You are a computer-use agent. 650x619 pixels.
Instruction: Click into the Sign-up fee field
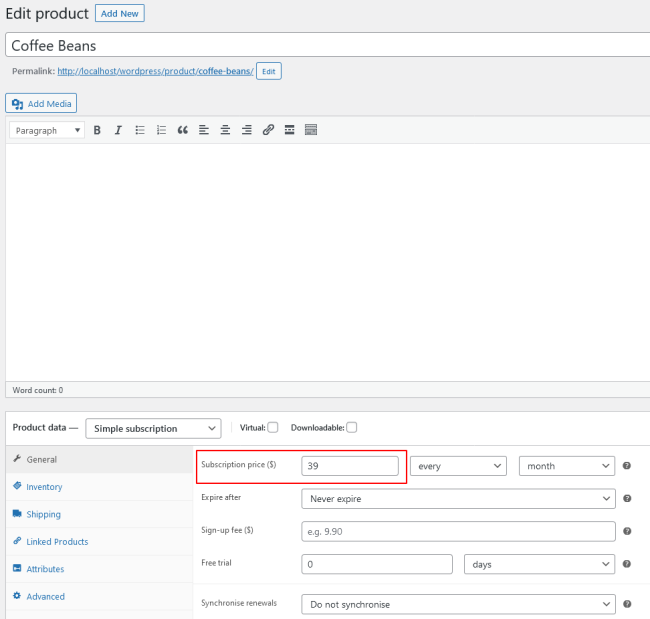click(x=458, y=531)
